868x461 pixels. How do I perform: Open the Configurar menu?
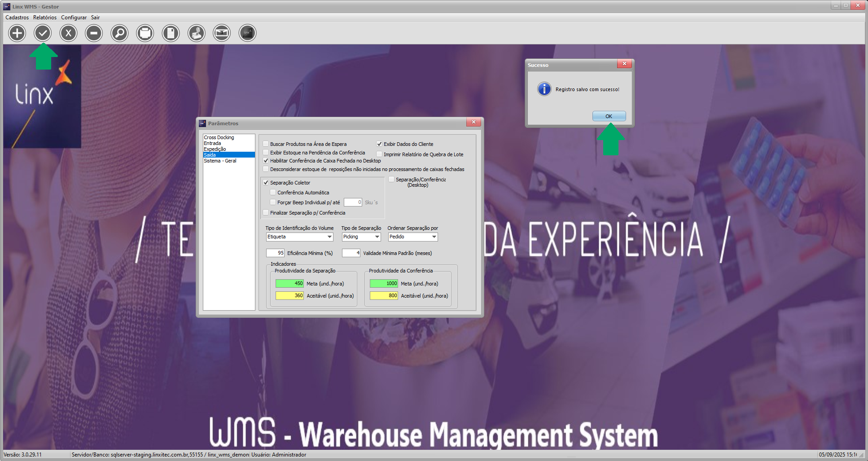pos(74,18)
